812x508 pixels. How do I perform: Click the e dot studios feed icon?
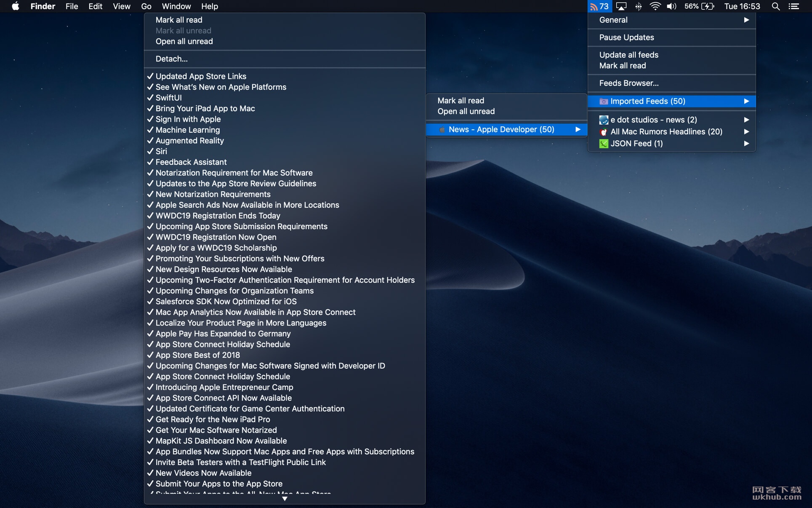(604, 120)
